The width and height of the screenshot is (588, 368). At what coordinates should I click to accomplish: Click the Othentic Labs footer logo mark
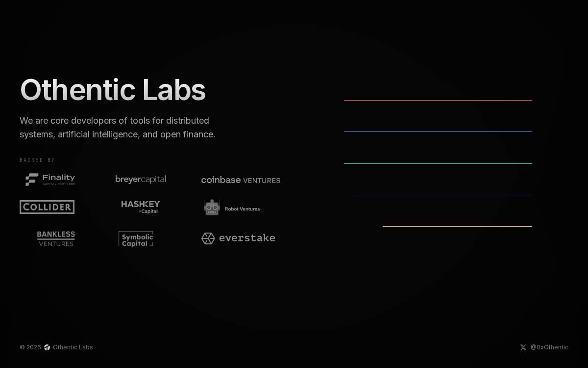47,347
